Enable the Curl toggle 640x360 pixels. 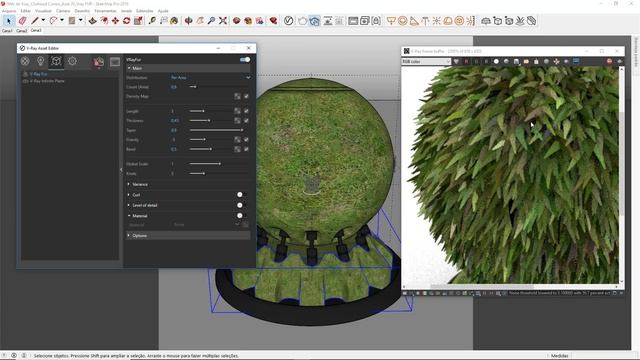[x=242, y=195]
